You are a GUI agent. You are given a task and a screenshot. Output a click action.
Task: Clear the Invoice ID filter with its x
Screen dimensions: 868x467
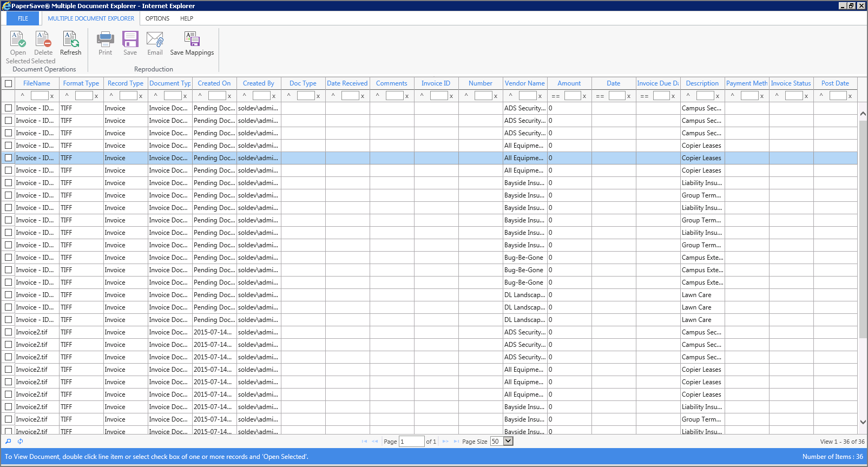[x=451, y=96]
